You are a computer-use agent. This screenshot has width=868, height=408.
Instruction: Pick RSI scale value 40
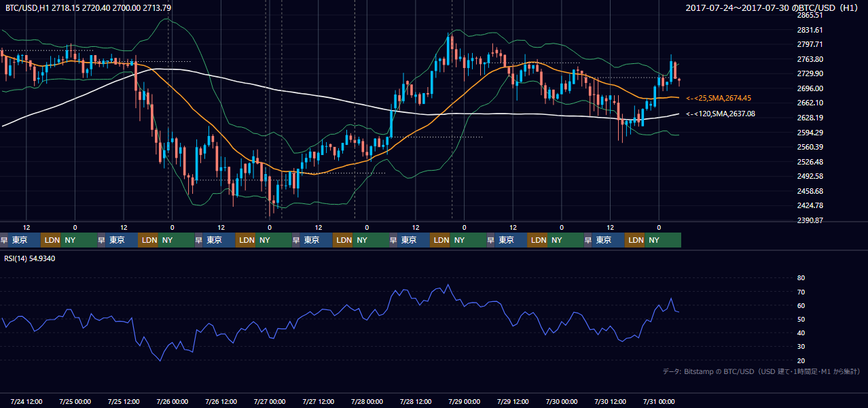coord(801,333)
